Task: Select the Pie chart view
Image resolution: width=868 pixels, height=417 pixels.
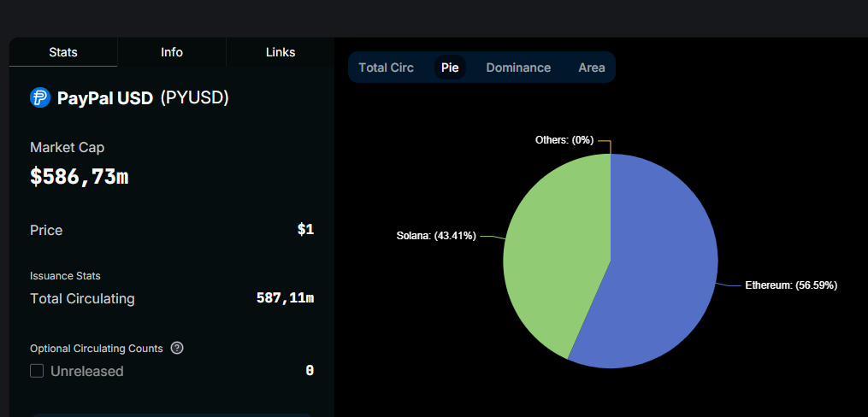Action: pyautogui.click(x=450, y=68)
